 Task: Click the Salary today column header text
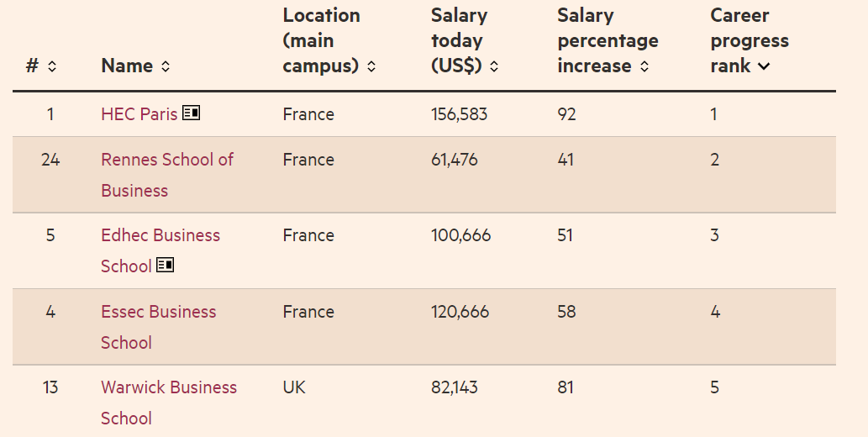tap(458, 40)
